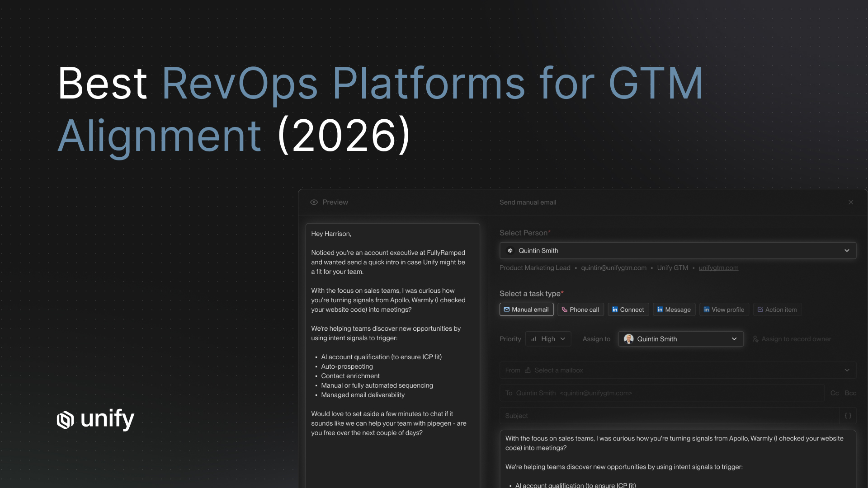
Task: Expand the Select Person chevron arrow
Action: 847,250
